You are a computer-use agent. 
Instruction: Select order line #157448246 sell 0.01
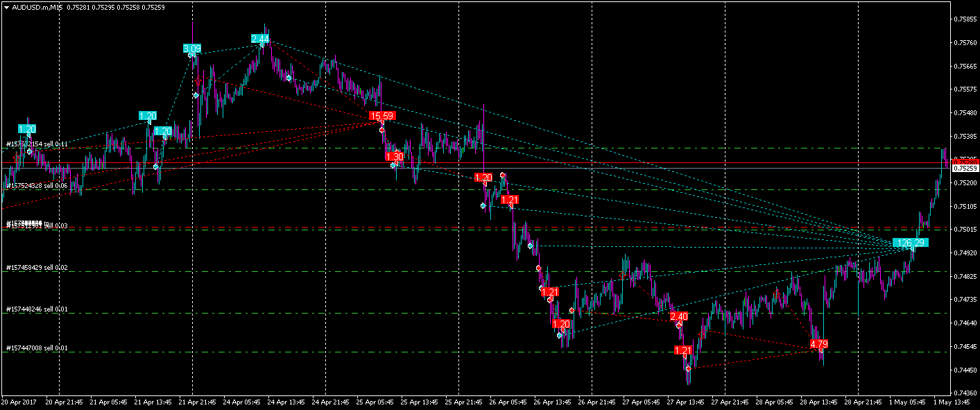tap(36, 309)
